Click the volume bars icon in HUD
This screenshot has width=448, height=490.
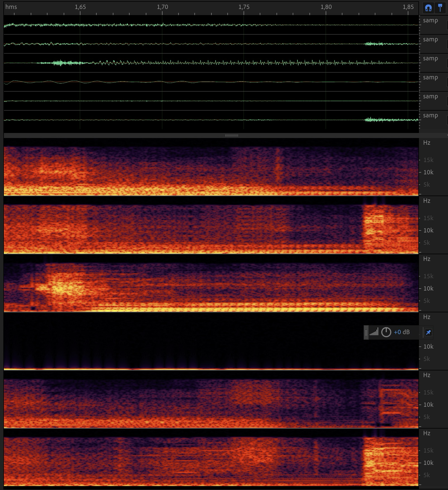[374, 332]
